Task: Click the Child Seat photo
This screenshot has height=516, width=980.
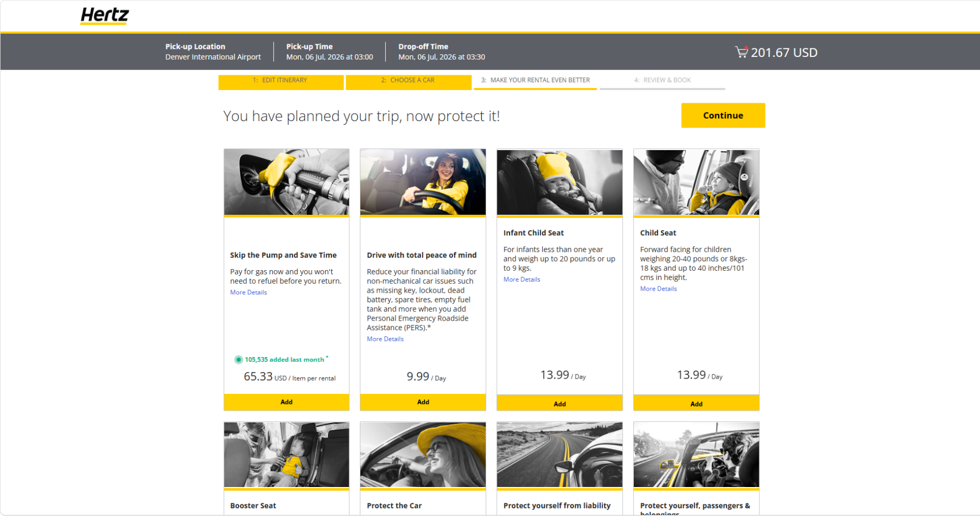Action: pos(696,182)
